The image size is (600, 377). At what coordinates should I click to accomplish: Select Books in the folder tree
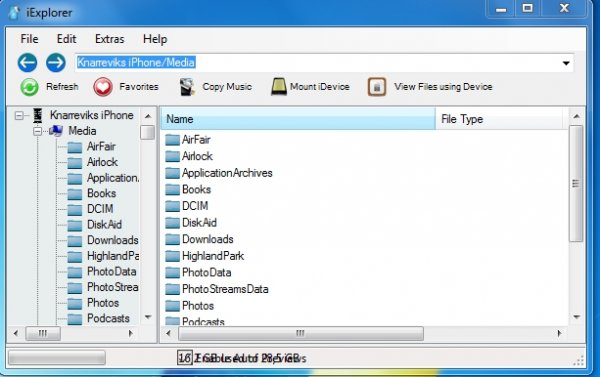[101, 193]
